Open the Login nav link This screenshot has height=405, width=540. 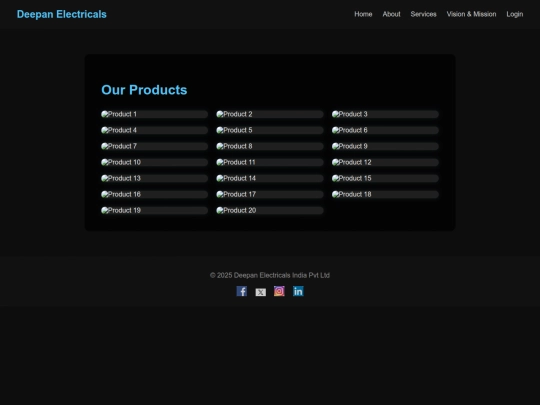[x=515, y=14]
